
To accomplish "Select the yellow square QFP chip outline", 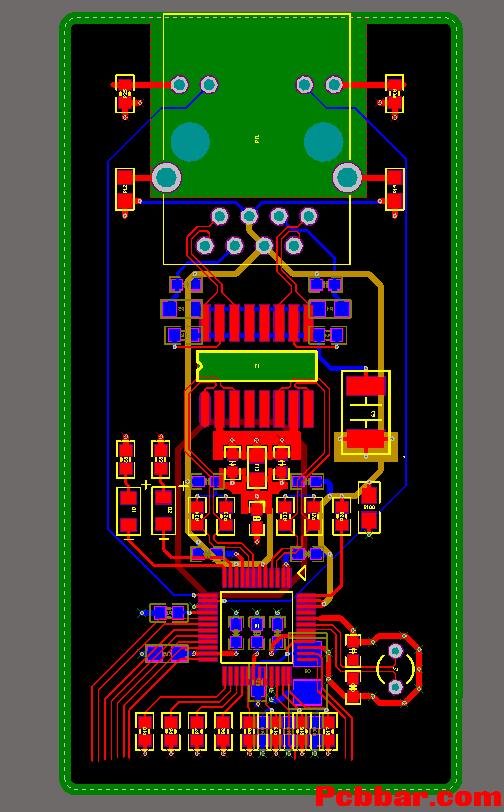I will point(256,627).
